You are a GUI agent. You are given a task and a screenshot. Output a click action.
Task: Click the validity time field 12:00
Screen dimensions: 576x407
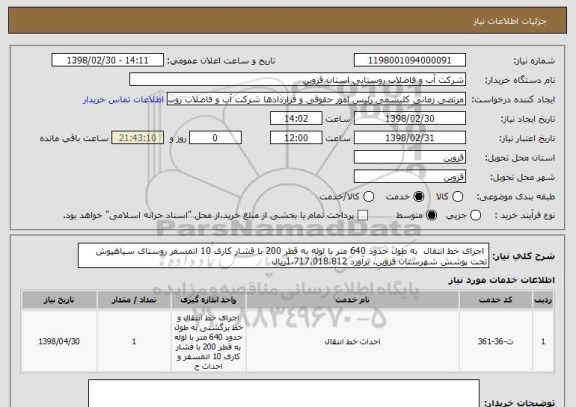[x=296, y=138]
